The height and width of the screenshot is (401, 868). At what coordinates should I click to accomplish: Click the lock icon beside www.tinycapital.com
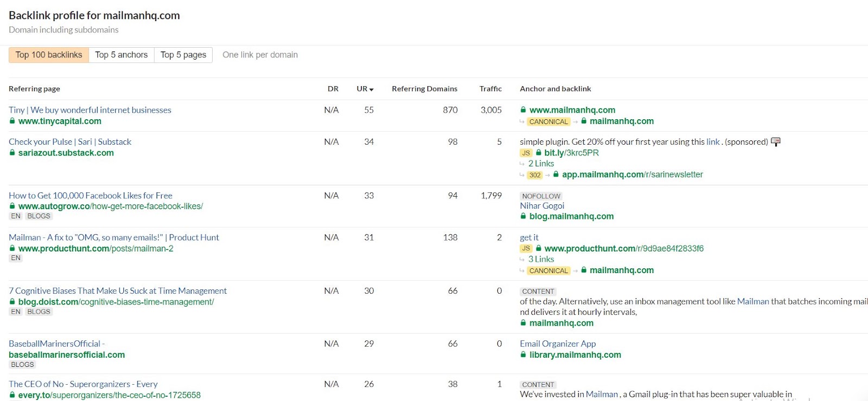point(12,121)
